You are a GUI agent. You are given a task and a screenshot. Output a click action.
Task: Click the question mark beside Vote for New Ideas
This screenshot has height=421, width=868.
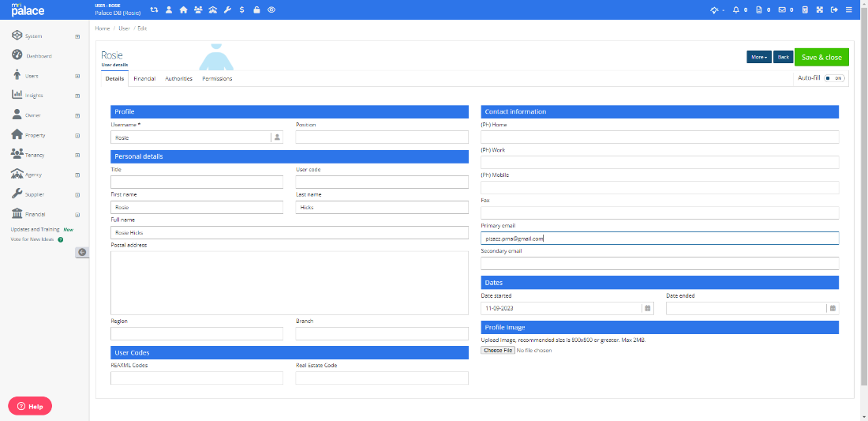60,240
